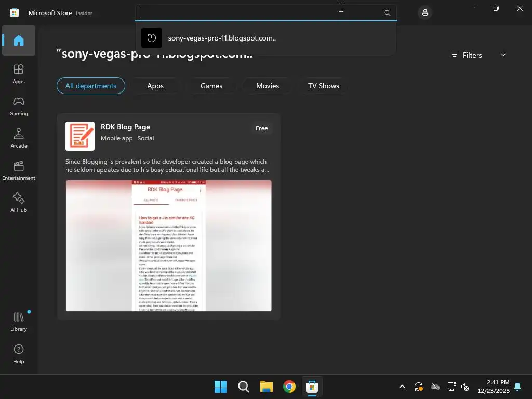
Task: Click the search magnifier icon in search box
Action: tap(387, 13)
